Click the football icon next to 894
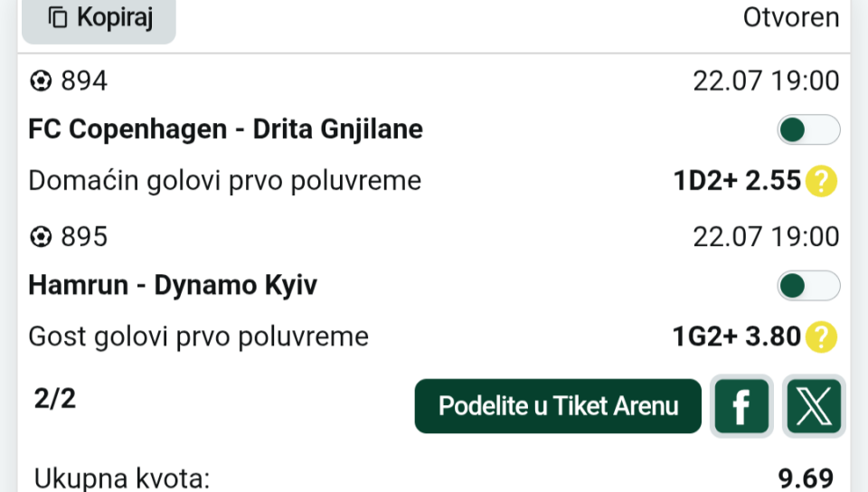Screen dimensions: 868x492 [41, 81]
